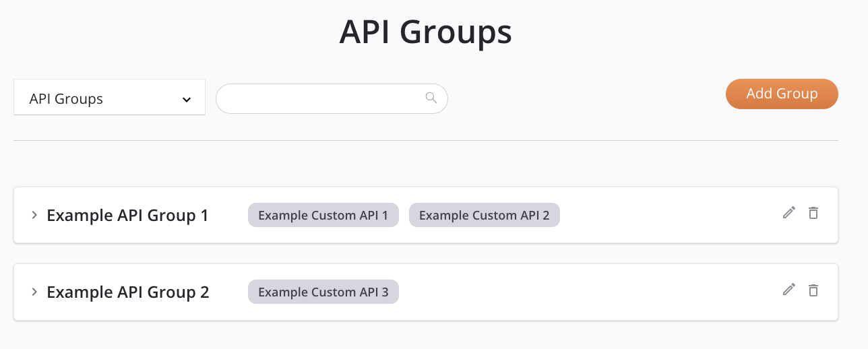Focus the search input field
This screenshot has height=349, width=868.
pyautogui.click(x=332, y=98)
